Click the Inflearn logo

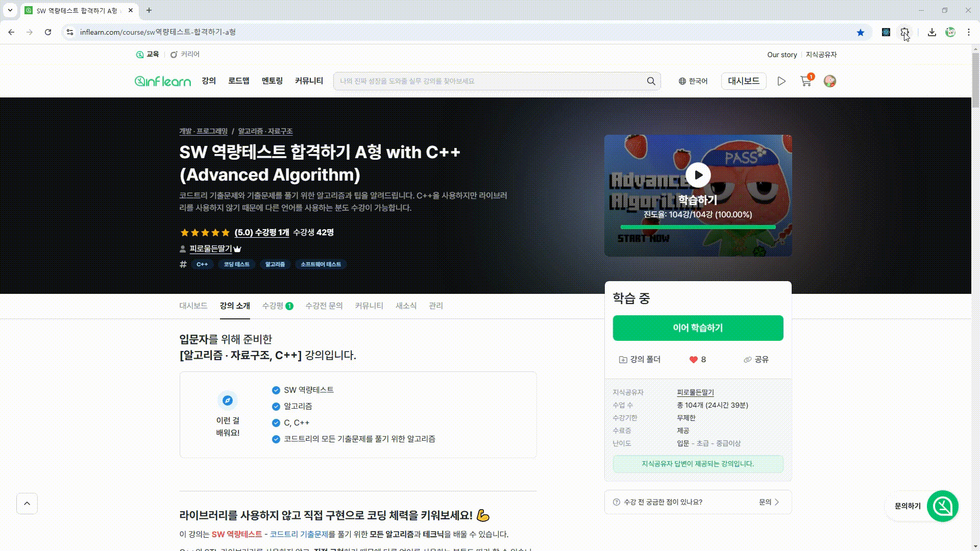click(163, 81)
